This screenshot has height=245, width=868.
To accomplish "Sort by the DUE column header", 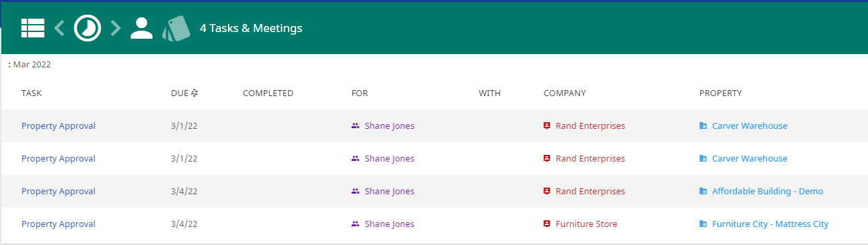I will click(180, 93).
